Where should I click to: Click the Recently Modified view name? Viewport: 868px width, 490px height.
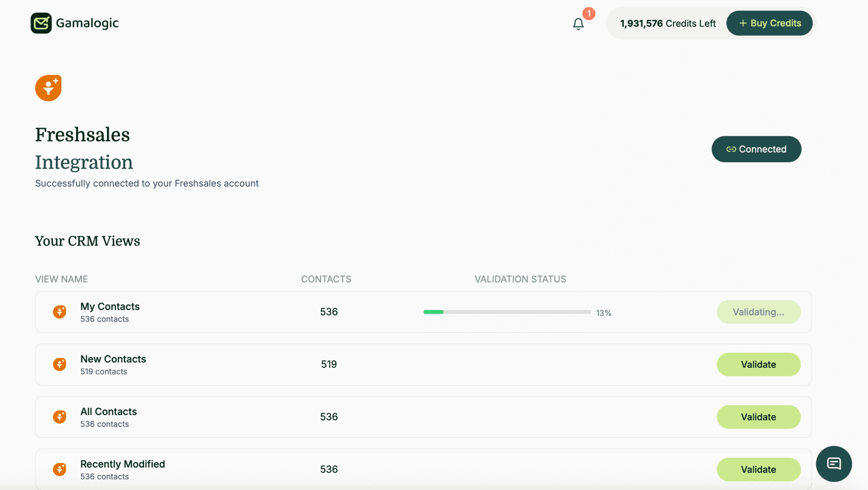point(123,463)
